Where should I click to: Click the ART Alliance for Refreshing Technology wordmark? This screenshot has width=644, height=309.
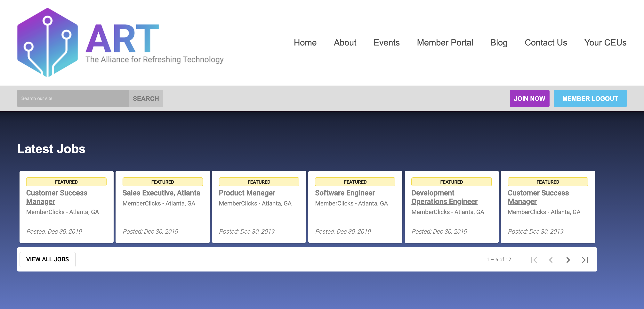click(155, 44)
